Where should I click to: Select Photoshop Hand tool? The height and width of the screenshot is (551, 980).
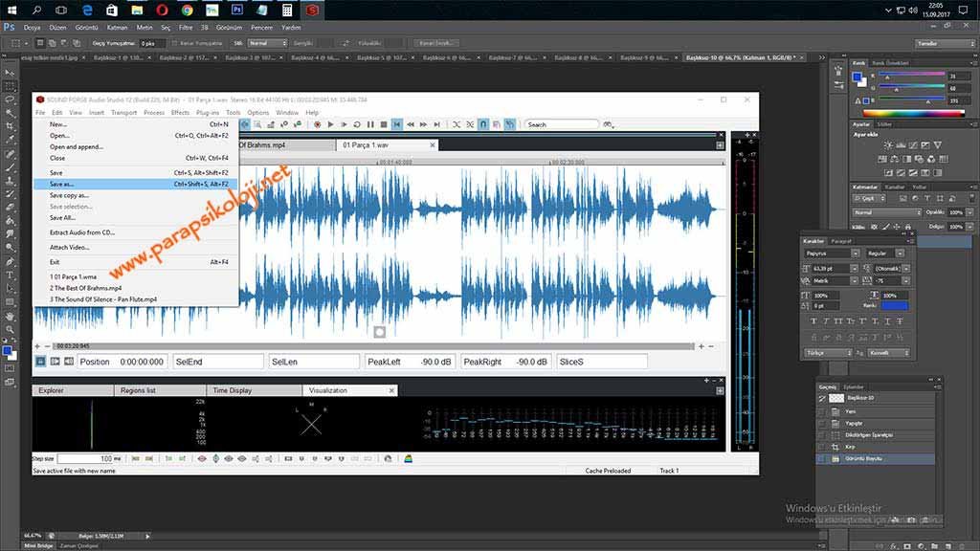tap(10, 316)
